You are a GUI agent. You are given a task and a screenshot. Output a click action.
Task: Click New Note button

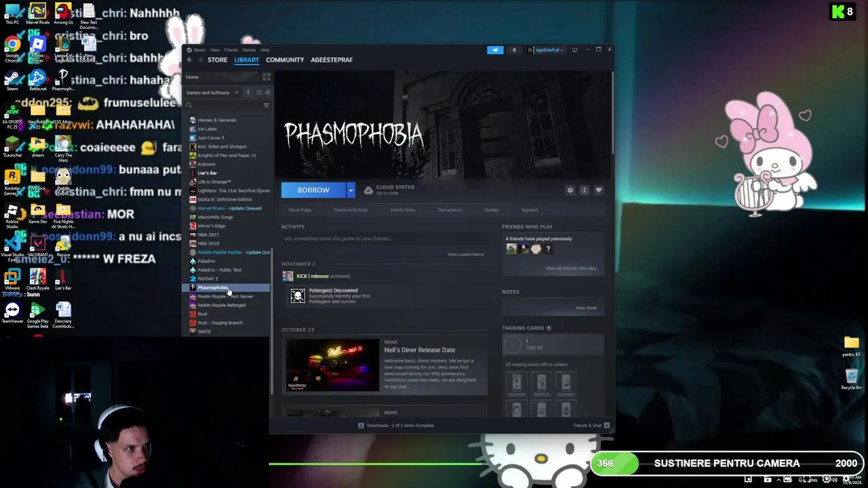click(x=587, y=308)
